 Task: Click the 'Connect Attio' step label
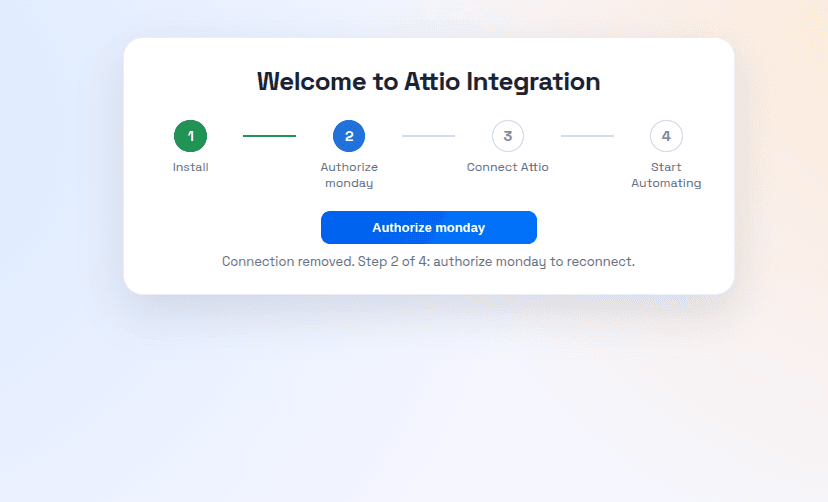(508, 167)
